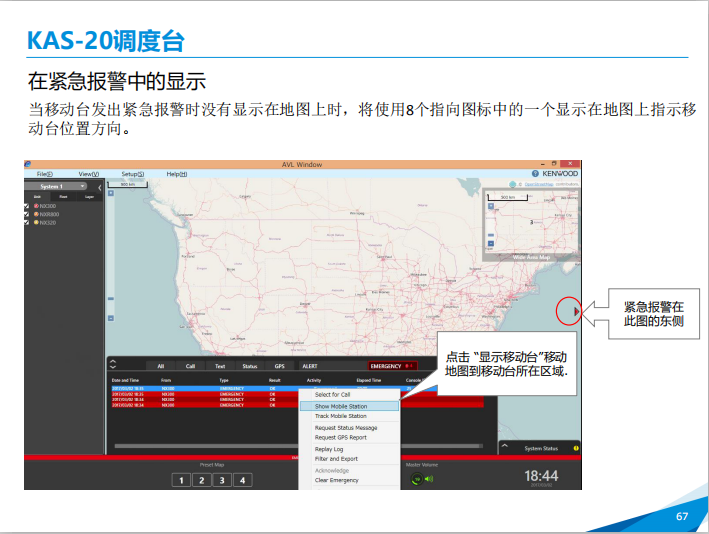The height and width of the screenshot is (534, 709).
Task: Click the yellow System Status indicator
Action: 576,447
